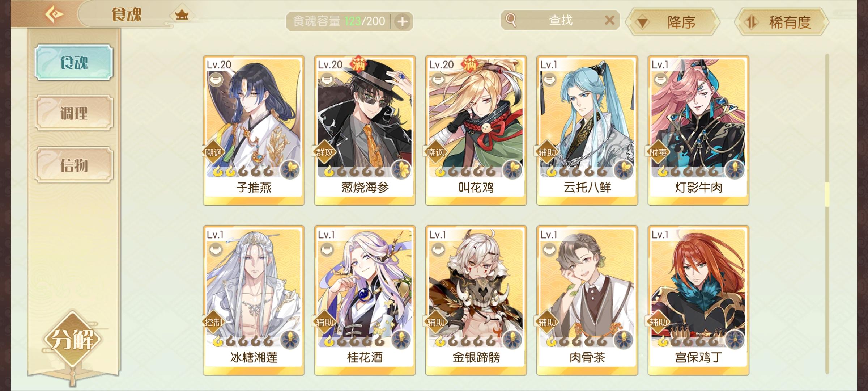Tap flower badge on 子推燕 card
Image resolution: width=868 pixels, height=391 pixels.
point(289,169)
